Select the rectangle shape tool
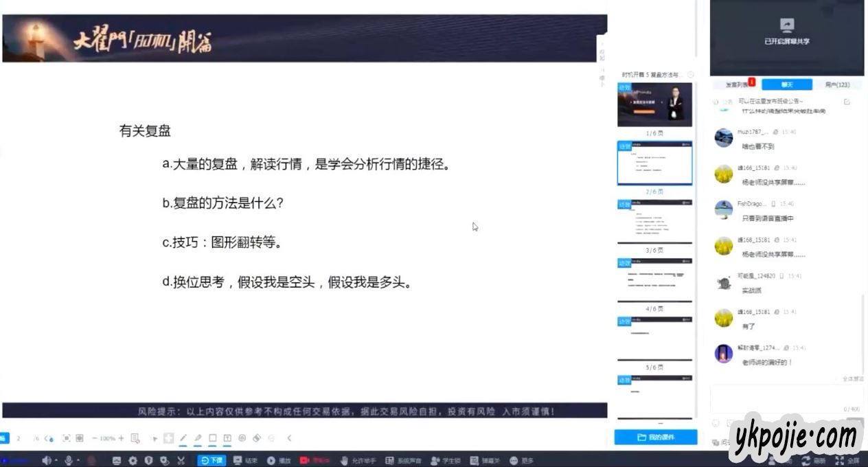This screenshot has width=868, height=467. 212,438
